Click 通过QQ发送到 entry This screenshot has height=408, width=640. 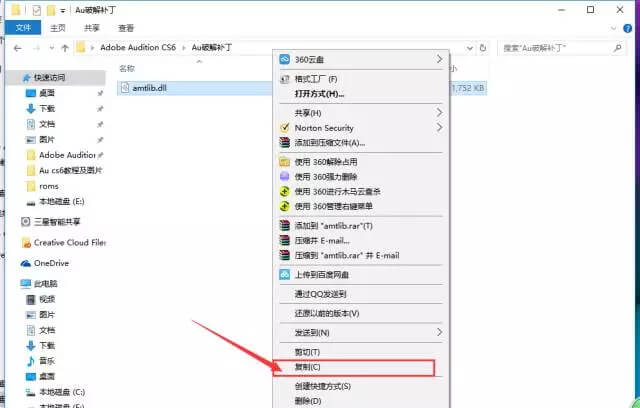coord(361,294)
